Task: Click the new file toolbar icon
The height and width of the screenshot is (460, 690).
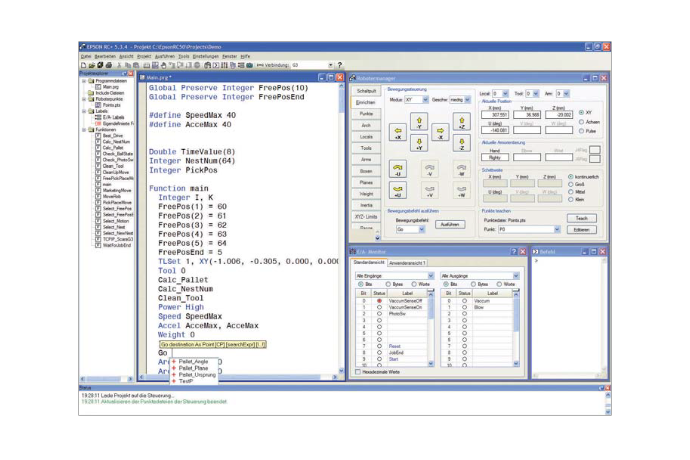Action: tap(84, 65)
